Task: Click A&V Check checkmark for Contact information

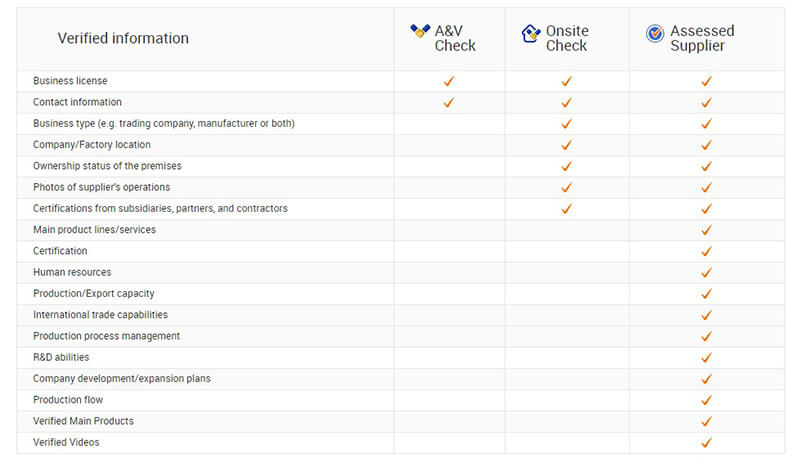Action: 448,103
